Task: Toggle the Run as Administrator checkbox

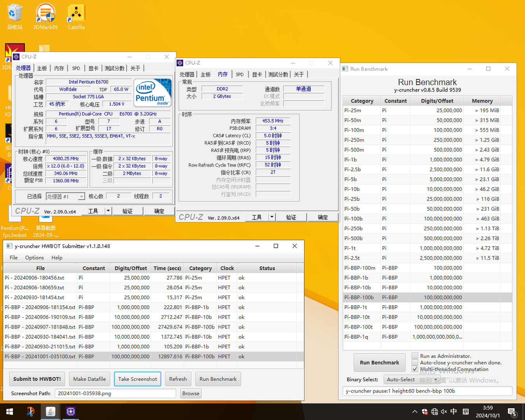Action: (415, 356)
